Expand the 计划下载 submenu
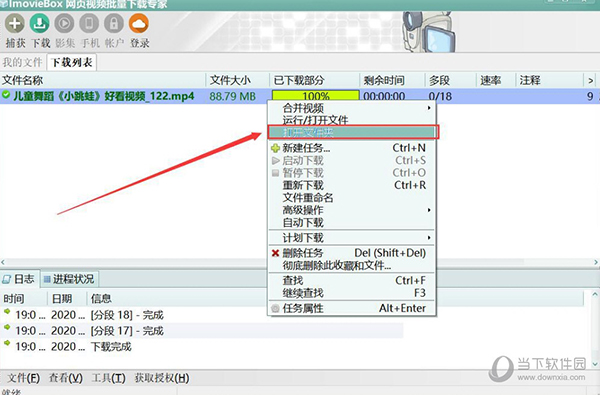The height and width of the screenshot is (395, 600). click(352, 238)
